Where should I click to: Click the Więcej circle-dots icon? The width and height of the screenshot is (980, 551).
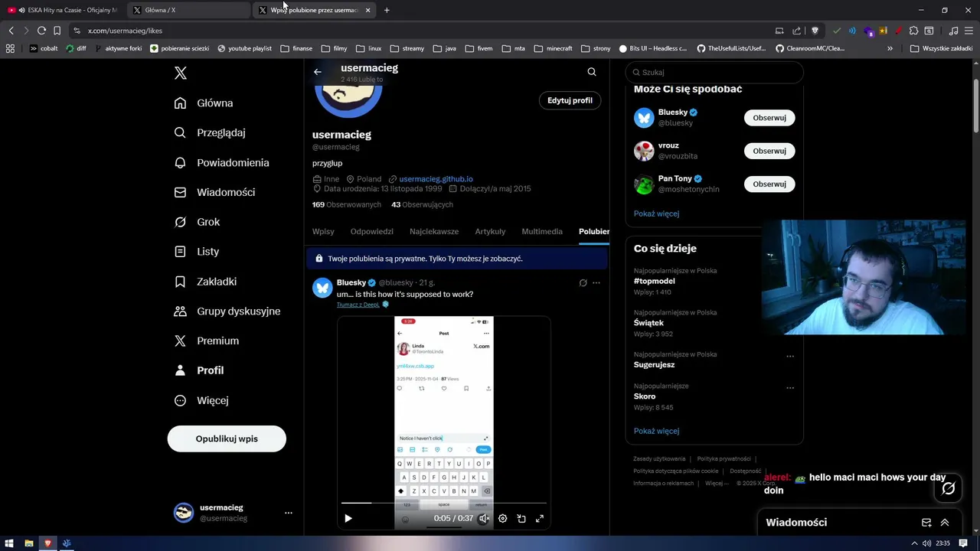pyautogui.click(x=180, y=400)
